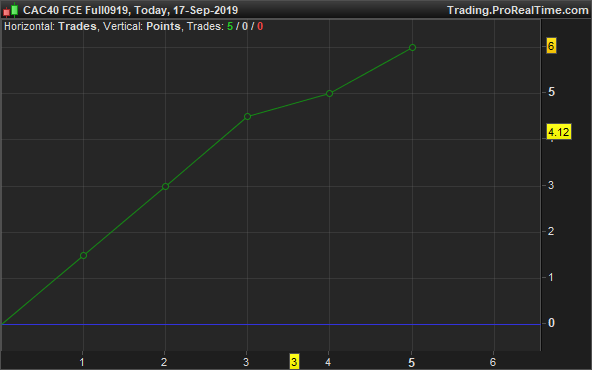
Task: Click the red losing trades count 0
Action: point(260,26)
